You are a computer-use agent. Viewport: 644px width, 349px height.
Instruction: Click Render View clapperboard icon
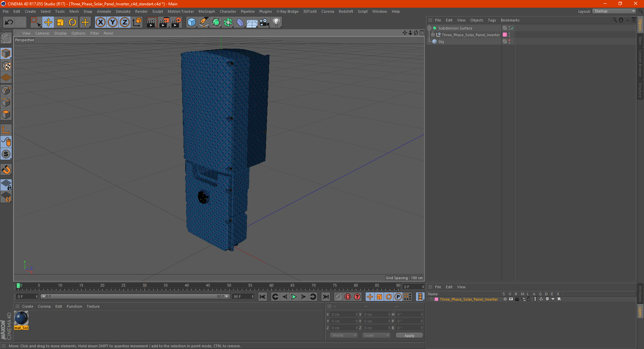coord(152,22)
